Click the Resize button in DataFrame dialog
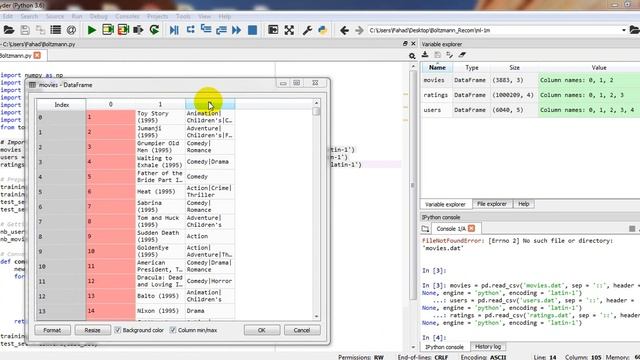 [x=93, y=330]
